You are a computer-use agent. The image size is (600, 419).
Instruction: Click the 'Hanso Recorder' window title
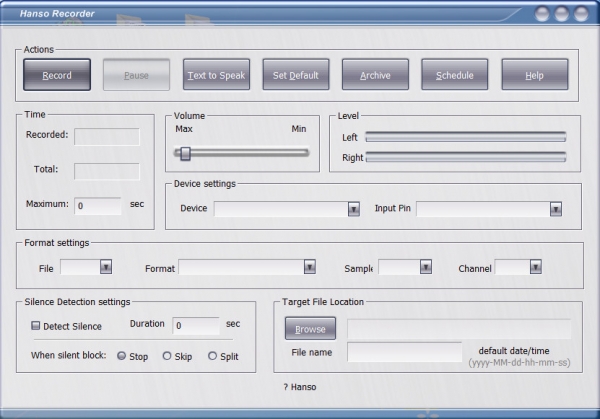[57, 13]
